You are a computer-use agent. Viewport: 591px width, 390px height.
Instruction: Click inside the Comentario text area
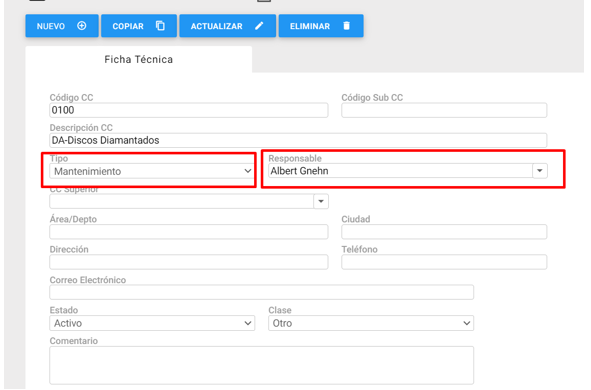point(261,365)
